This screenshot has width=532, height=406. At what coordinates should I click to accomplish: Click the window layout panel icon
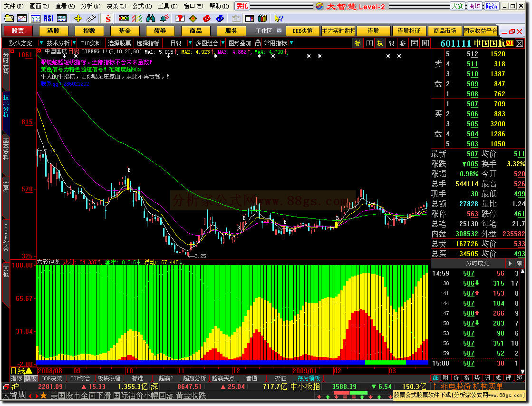(250, 19)
